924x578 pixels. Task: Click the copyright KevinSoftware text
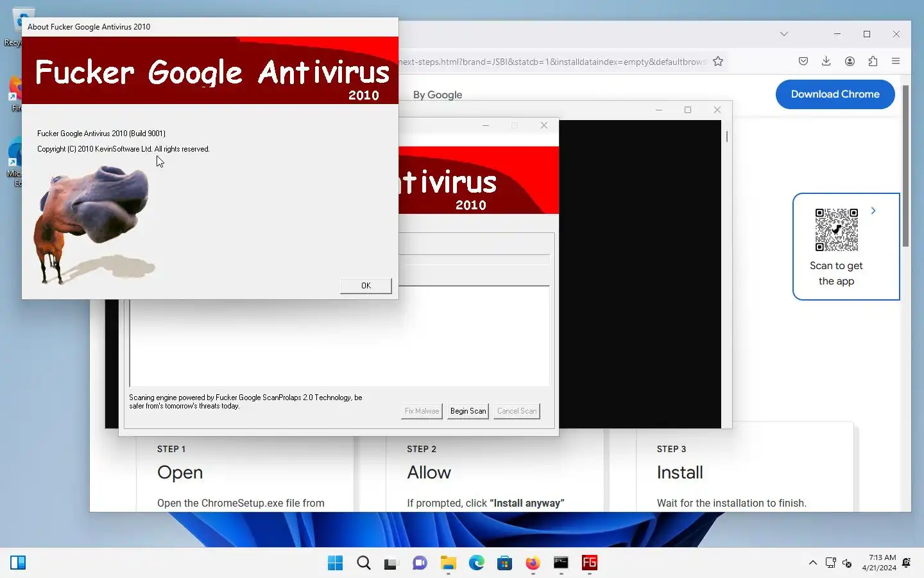click(123, 149)
